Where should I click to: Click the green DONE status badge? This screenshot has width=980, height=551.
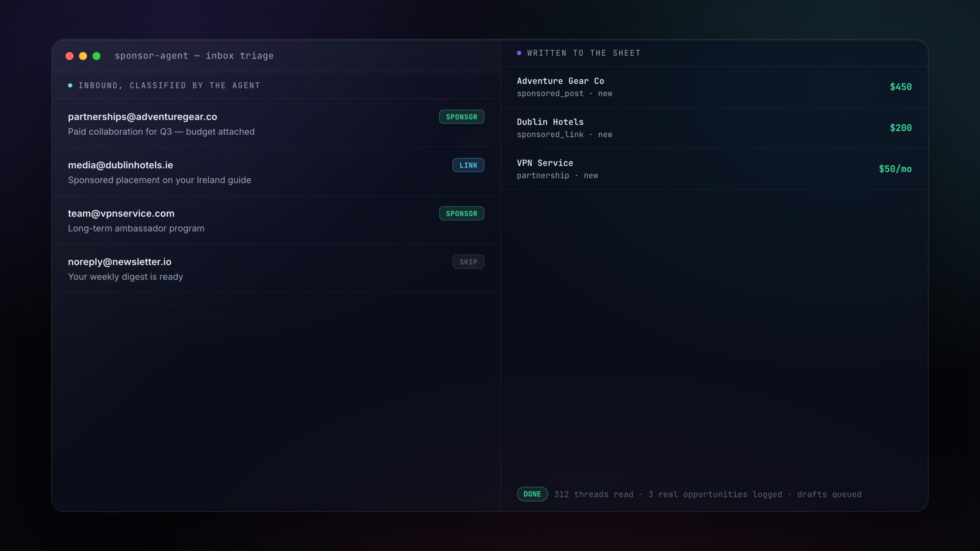pyautogui.click(x=532, y=494)
